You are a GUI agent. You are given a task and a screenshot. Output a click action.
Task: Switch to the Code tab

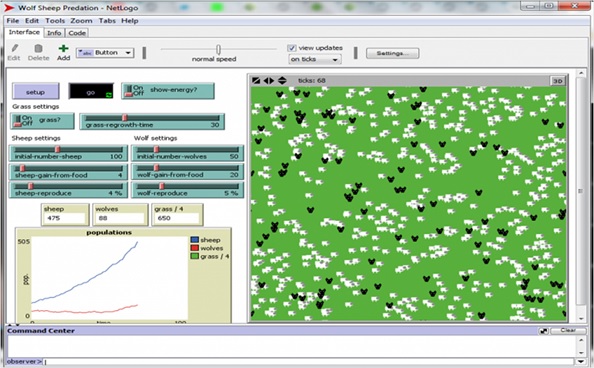pyautogui.click(x=77, y=33)
